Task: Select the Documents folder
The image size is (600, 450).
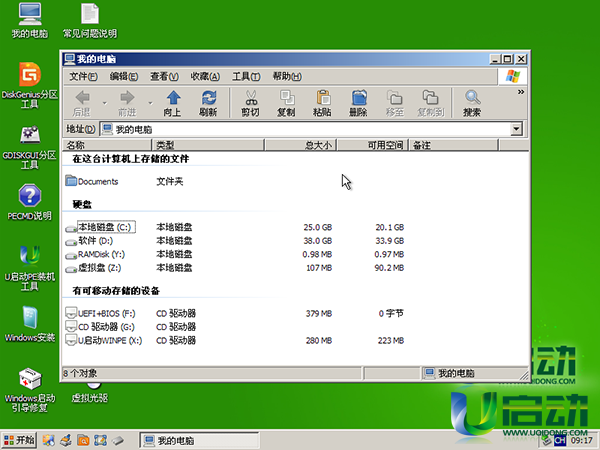Action: pyautogui.click(x=92, y=181)
